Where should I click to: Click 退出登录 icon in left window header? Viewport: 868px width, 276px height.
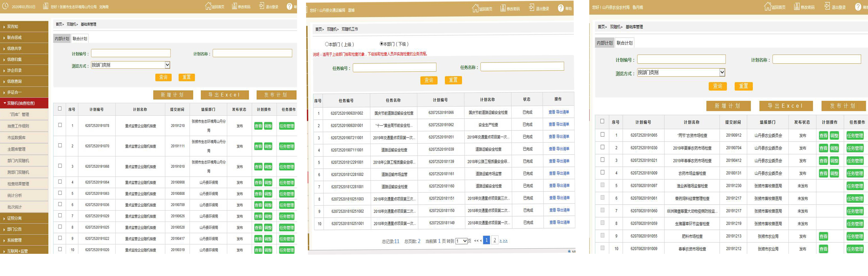click(x=262, y=6)
